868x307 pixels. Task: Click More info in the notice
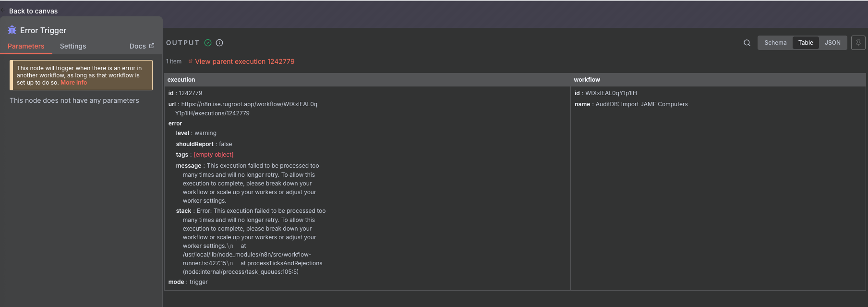point(73,83)
